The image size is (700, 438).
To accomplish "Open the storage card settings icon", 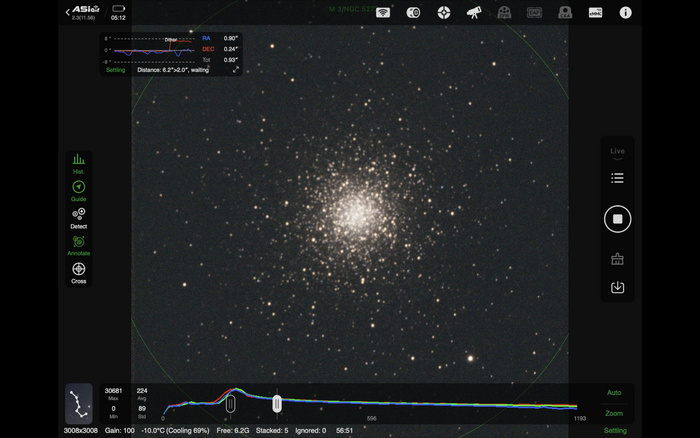I will [x=596, y=13].
